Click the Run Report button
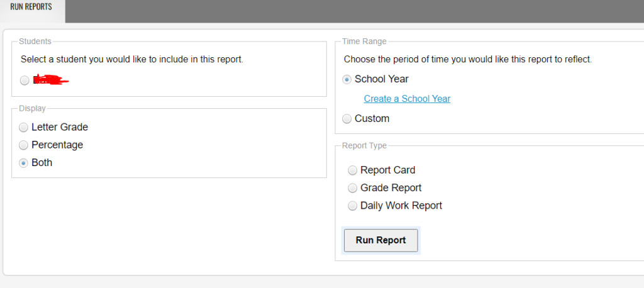The width and height of the screenshot is (644, 288). (x=380, y=240)
